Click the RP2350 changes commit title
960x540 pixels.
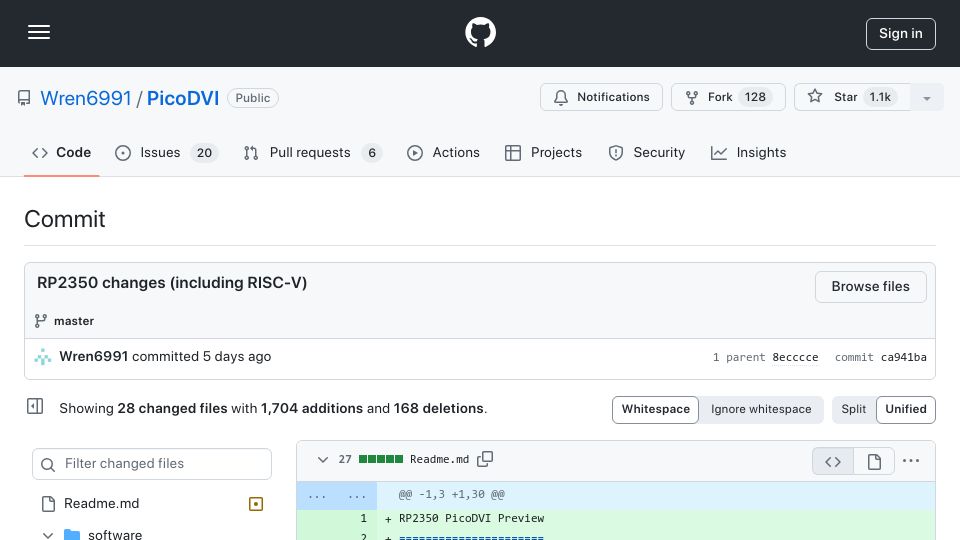pos(172,283)
